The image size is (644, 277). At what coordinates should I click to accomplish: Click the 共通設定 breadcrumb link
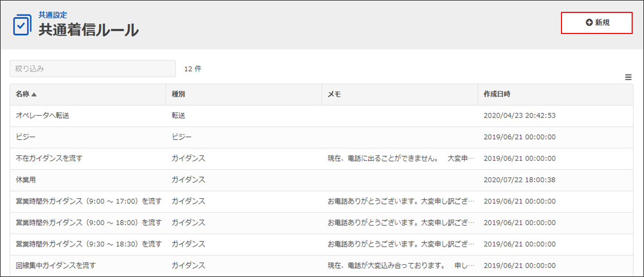pyautogui.click(x=53, y=15)
